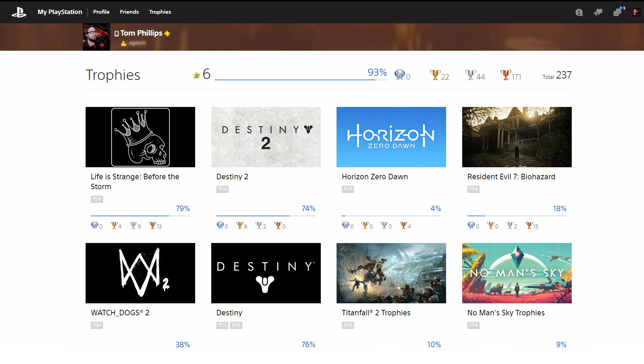Click PS3 badge under Destiny
This screenshot has width=644, height=364.
coord(223,325)
